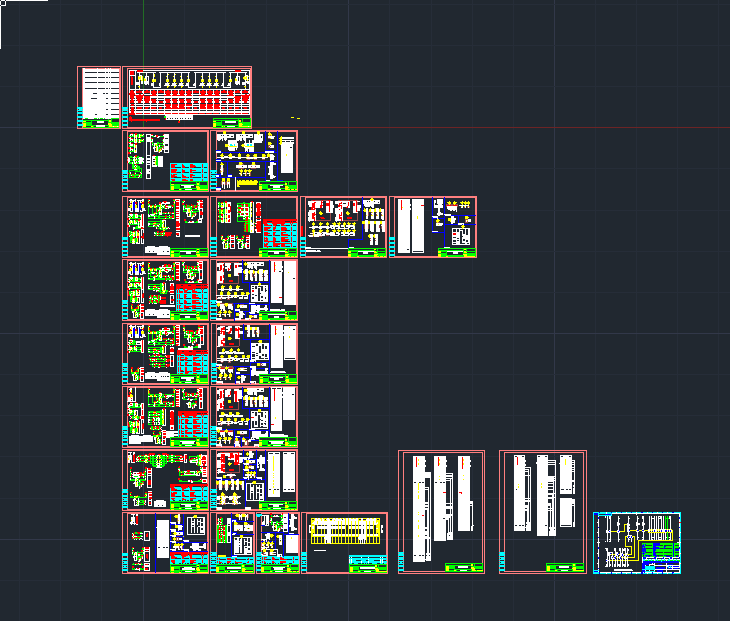Select the wide single-line diagram sheet at top

(x=187, y=97)
